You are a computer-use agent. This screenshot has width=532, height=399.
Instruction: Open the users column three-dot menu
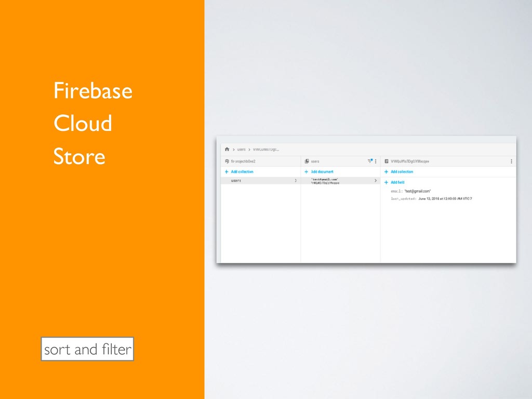[376, 161]
